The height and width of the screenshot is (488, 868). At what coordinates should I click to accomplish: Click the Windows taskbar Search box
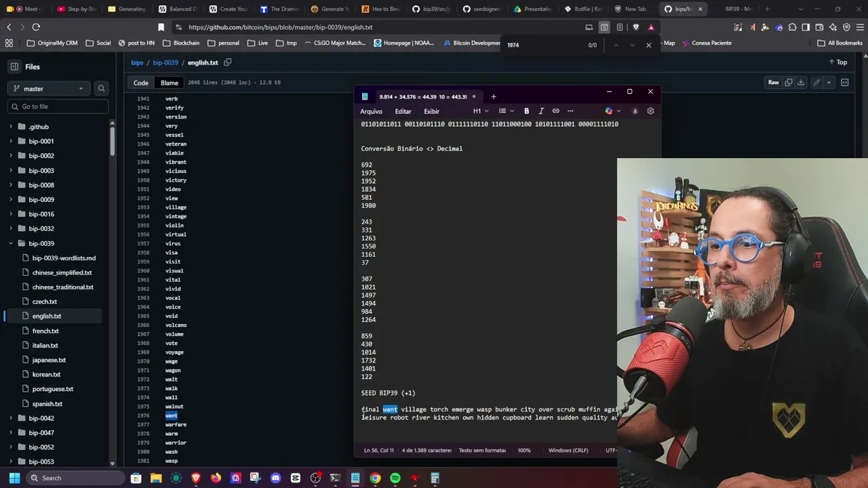coord(75,478)
